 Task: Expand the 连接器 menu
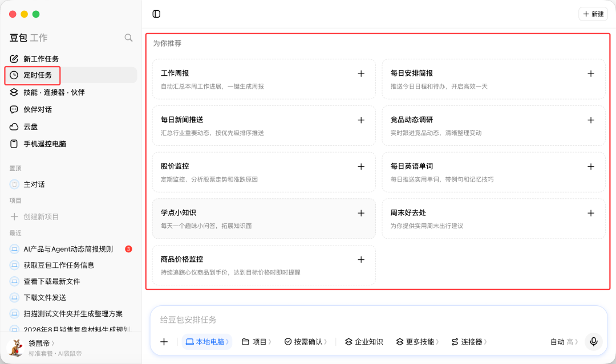[x=469, y=342]
